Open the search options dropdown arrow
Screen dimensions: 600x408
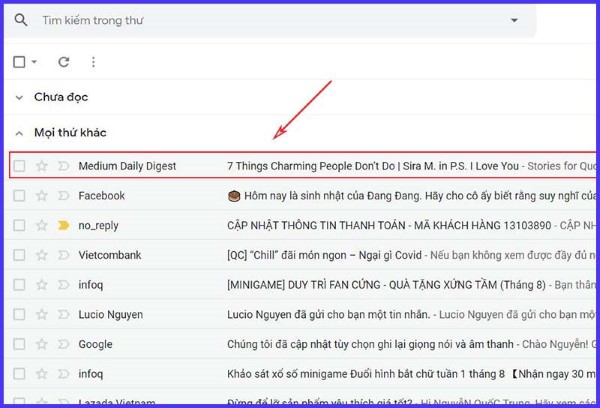pos(514,20)
